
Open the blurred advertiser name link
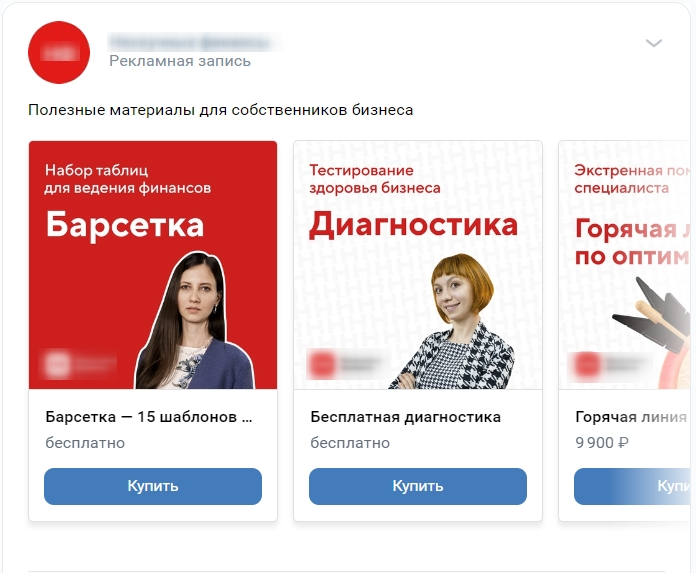191,43
